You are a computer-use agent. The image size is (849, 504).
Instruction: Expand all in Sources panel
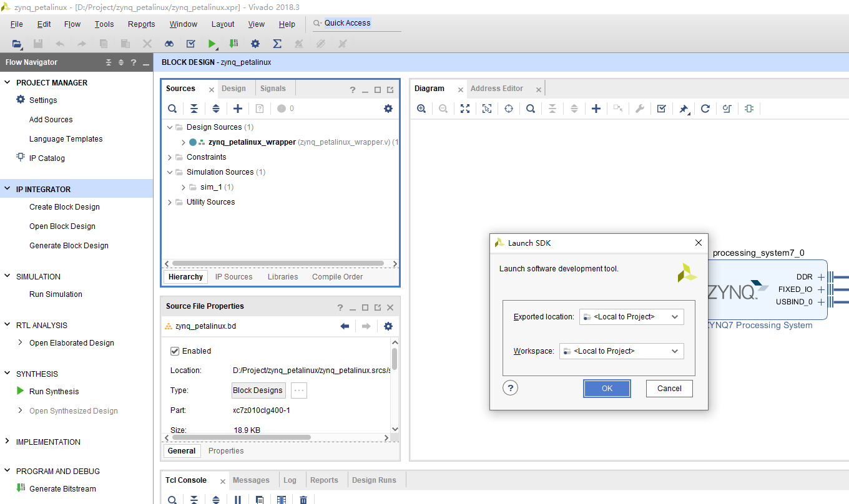pyautogui.click(x=216, y=109)
